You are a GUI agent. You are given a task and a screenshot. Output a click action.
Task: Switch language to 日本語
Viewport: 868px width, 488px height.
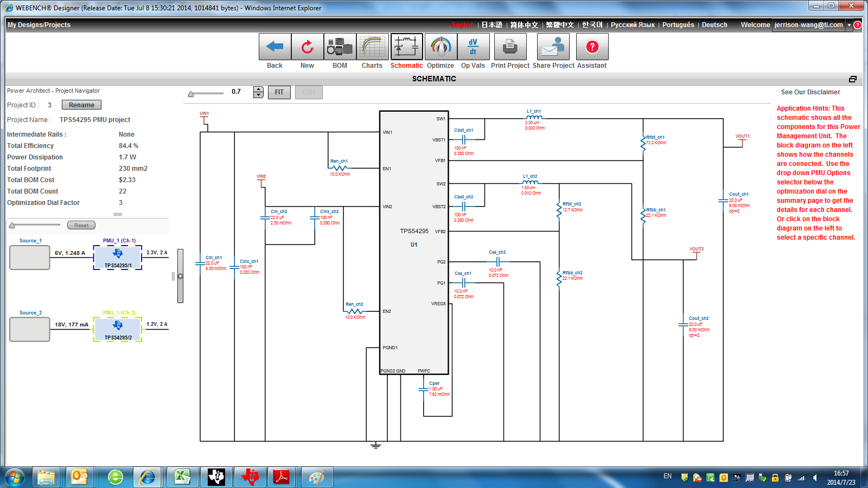492,25
